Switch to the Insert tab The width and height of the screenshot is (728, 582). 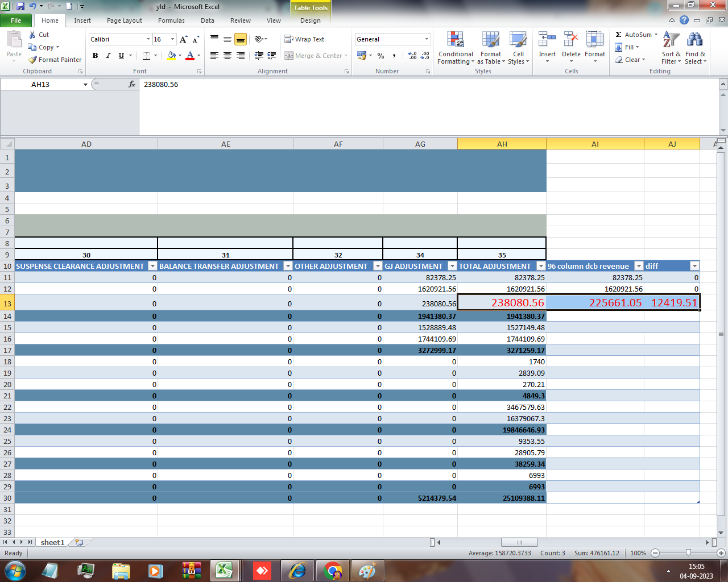(82, 20)
